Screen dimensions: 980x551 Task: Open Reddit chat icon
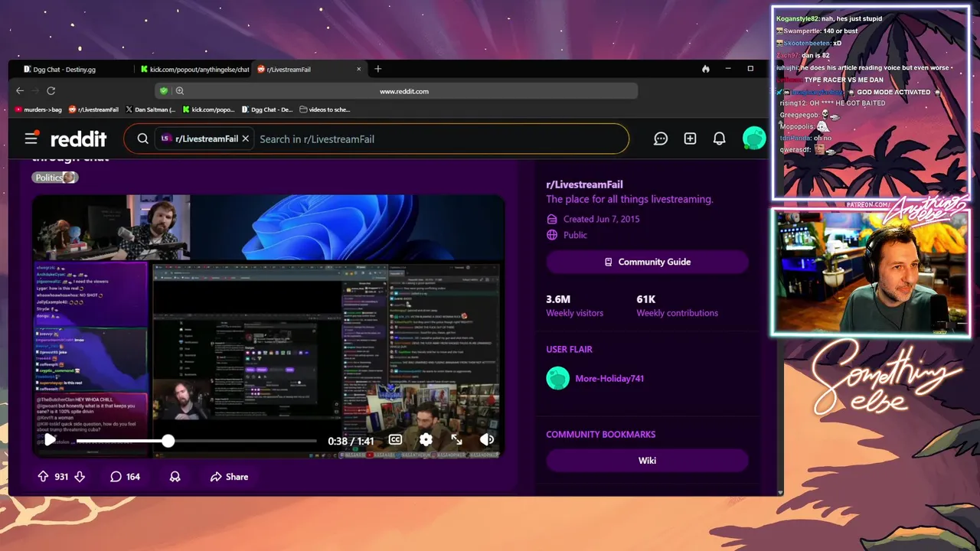coord(661,139)
